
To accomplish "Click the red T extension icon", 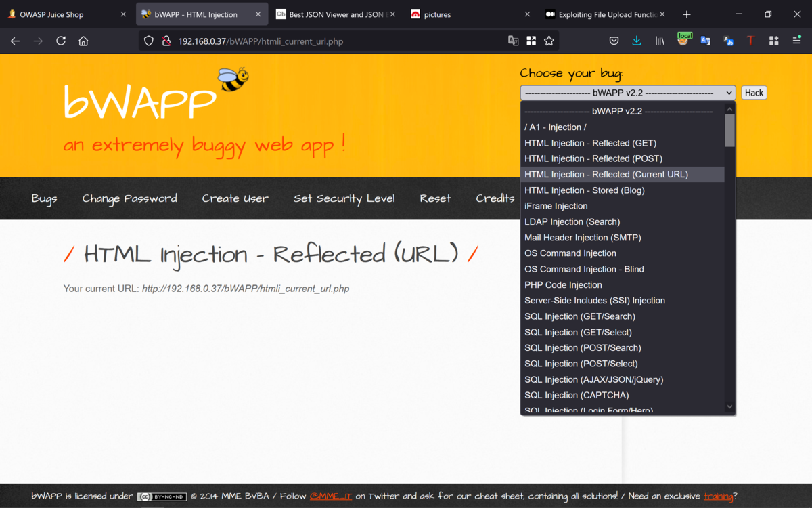I will [750, 41].
